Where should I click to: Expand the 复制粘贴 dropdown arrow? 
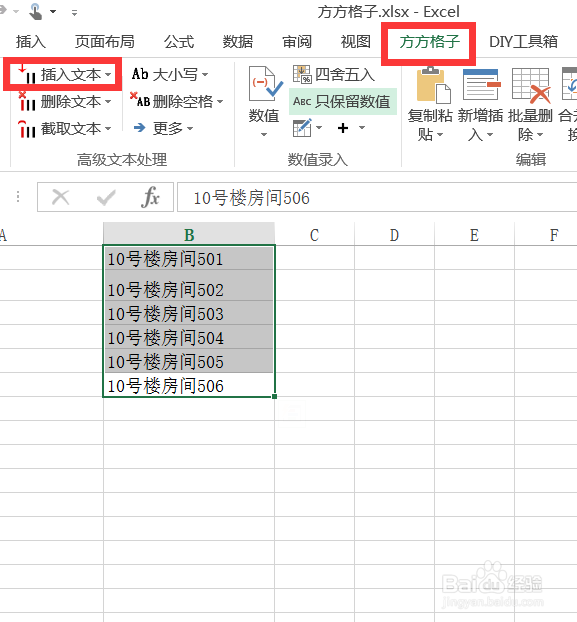click(440, 135)
